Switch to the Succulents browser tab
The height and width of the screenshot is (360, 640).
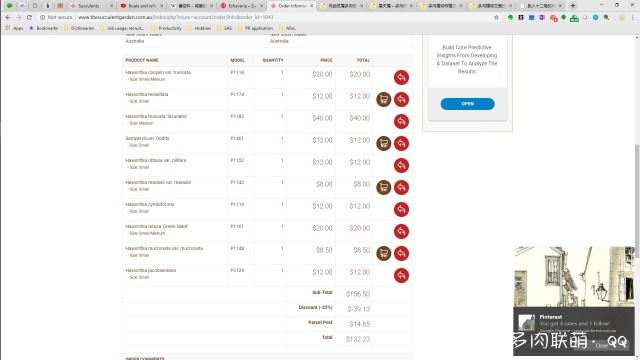(91, 6)
